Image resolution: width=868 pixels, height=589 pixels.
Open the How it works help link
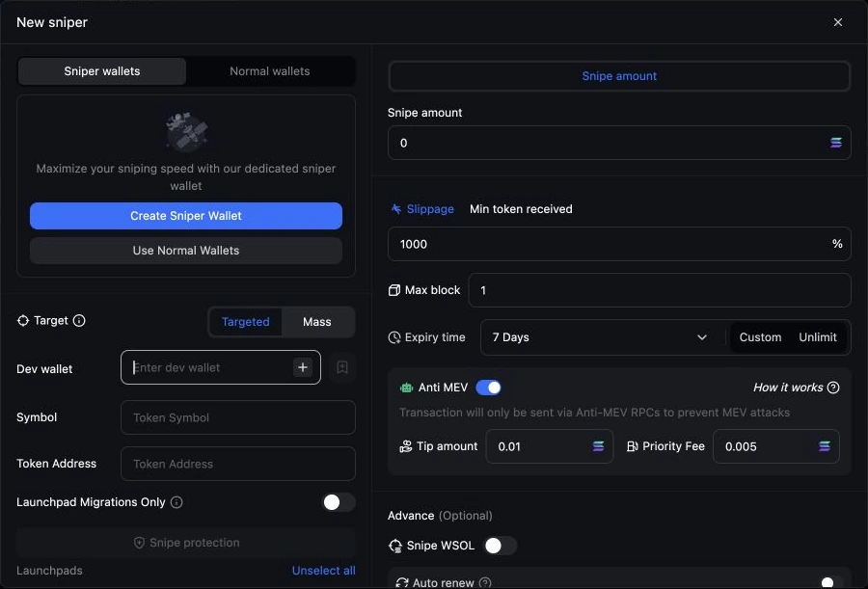point(796,388)
